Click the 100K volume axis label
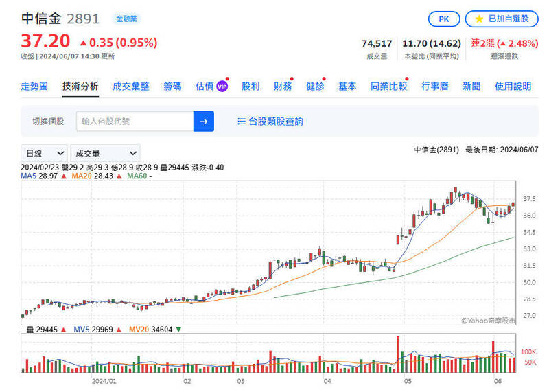 pos(528,351)
